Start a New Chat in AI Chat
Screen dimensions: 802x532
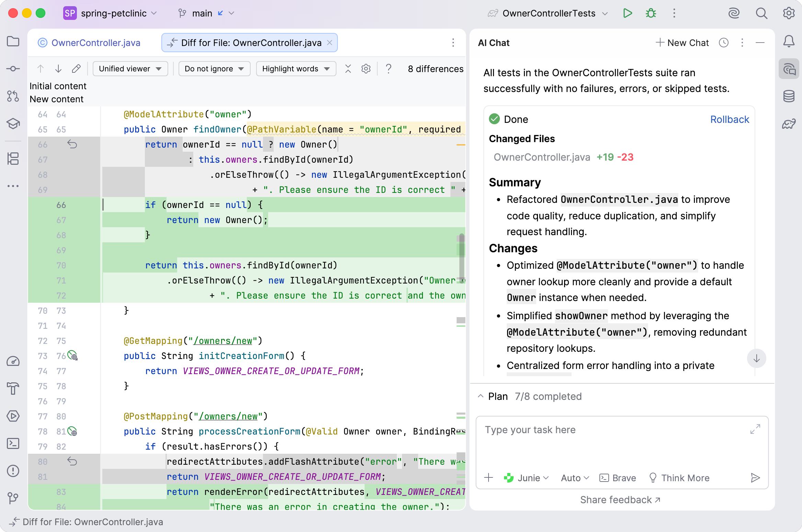[x=682, y=43]
